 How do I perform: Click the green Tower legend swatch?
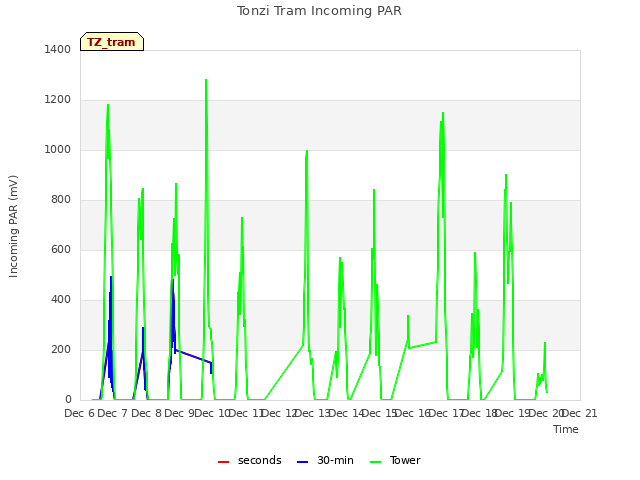click(x=376, y=462)
